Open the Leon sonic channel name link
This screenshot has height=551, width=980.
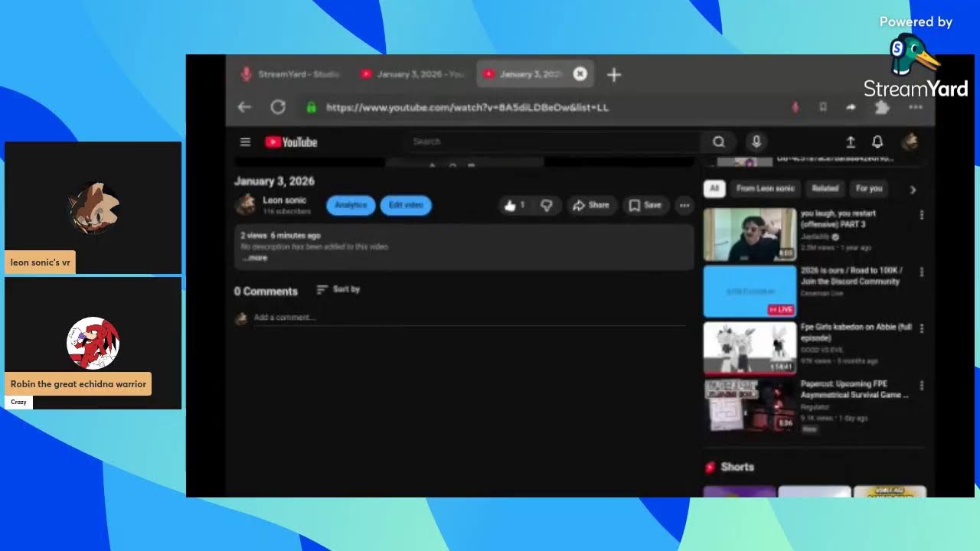(x=284, y=200)
